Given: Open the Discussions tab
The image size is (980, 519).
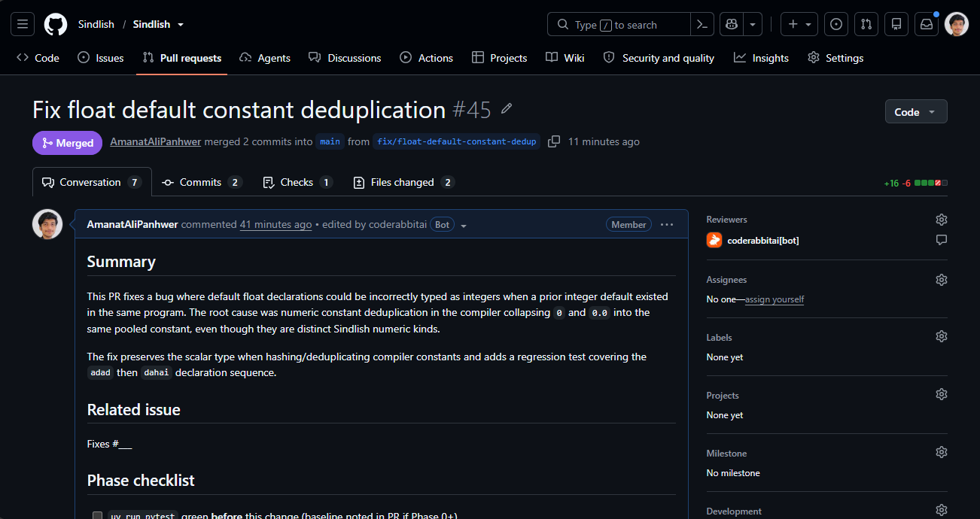Looking at the screenshot, I should pos(345,58).
